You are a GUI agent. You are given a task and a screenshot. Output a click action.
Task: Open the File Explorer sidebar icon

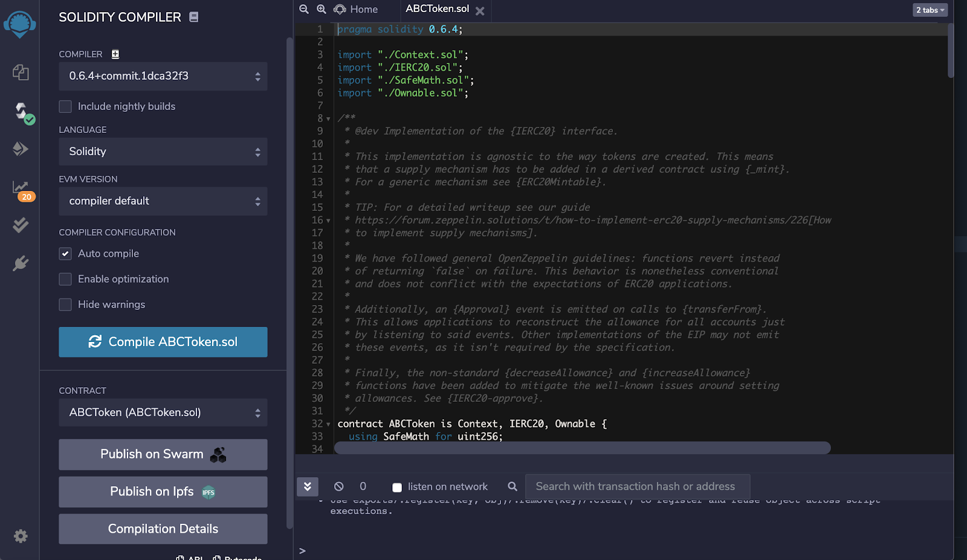(x=21, y=72)
